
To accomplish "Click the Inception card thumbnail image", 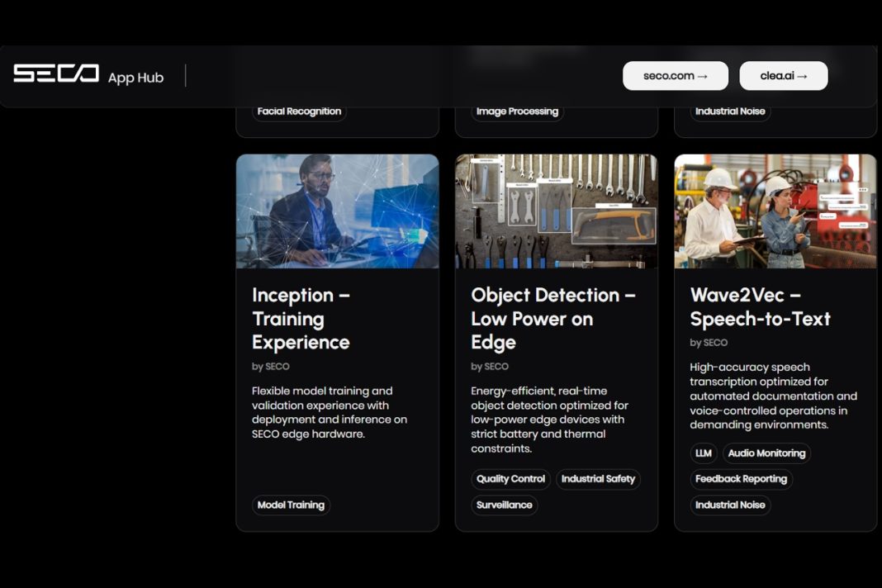I will tap(337, 211).
